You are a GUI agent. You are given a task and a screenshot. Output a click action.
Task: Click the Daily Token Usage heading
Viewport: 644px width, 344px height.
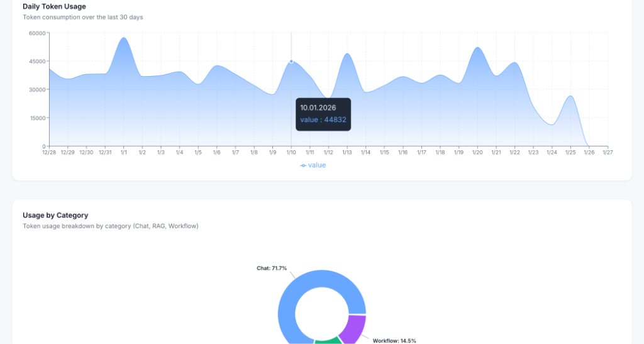click(54, 6)
